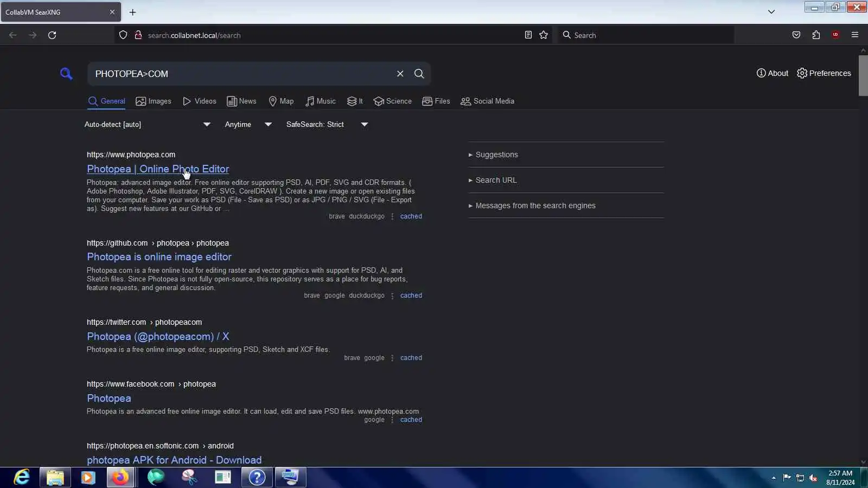Open a new browser tab

tap(132, 12)
